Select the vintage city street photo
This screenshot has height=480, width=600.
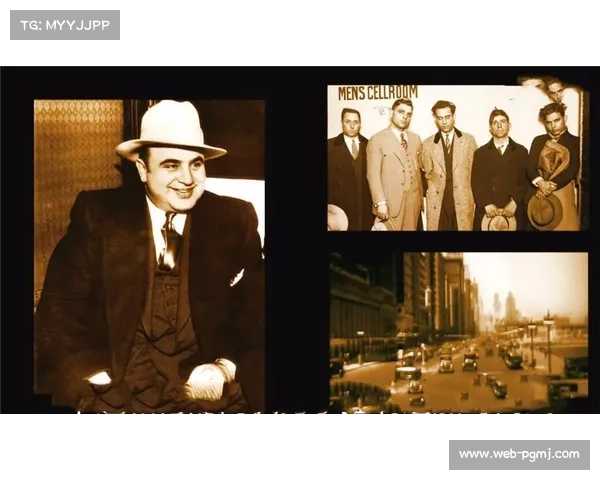point(458,330)
